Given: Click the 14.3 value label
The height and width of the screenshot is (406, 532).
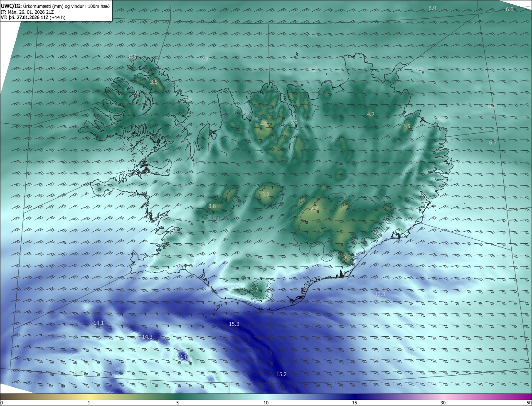Looking at the screenshot, I should coord(147,337).
